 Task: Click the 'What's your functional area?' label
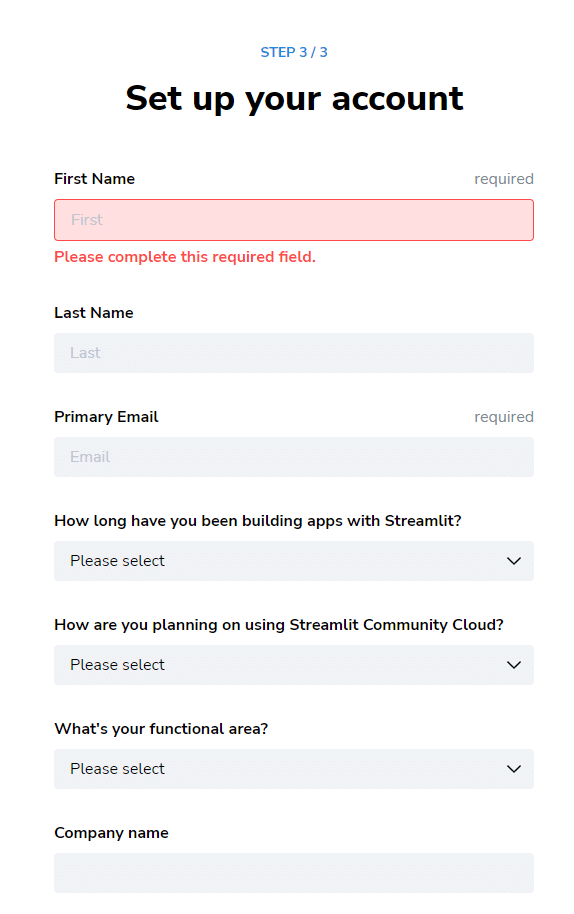click(x=161, y=729)
